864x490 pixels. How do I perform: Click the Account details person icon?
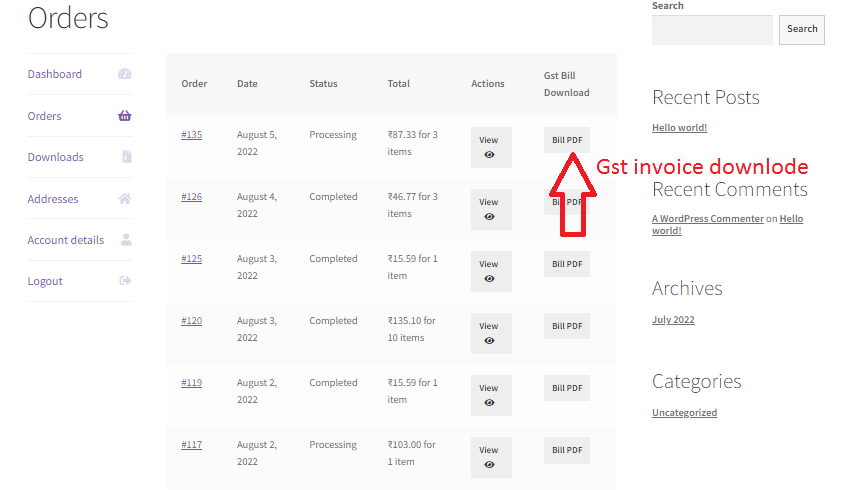[126, 240]
